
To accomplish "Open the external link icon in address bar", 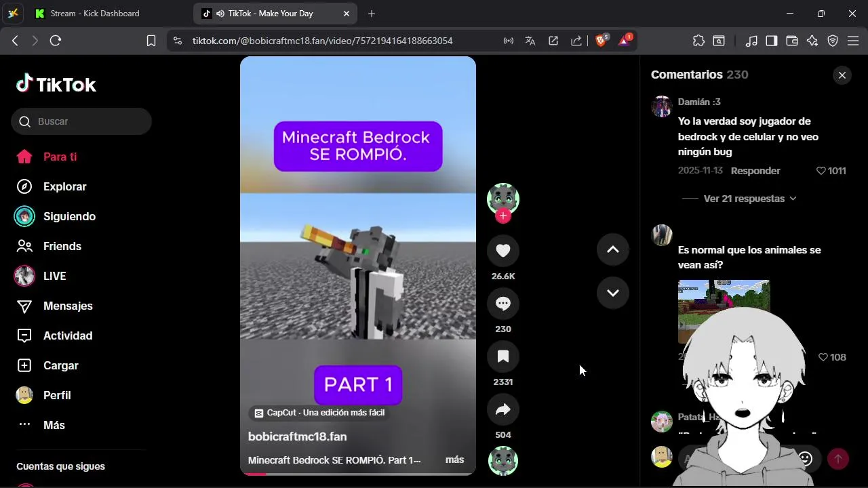I will [553, 41].
